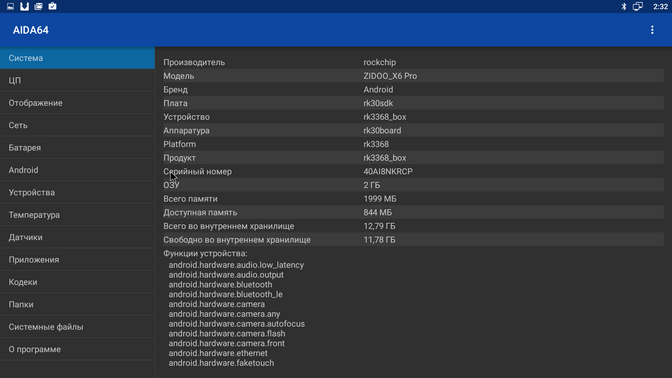
Task: Open the Батарея section
Action: coord(77,147)
